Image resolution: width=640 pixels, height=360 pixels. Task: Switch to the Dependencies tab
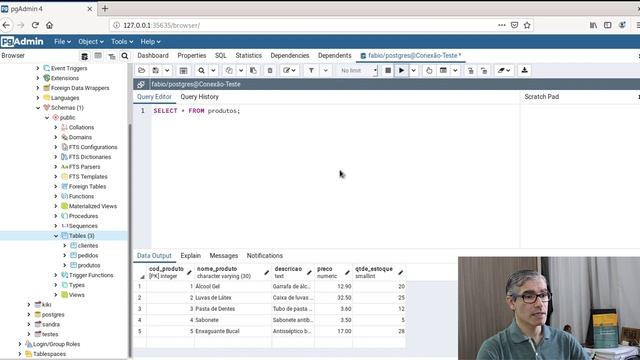click(x=290, y=56)
